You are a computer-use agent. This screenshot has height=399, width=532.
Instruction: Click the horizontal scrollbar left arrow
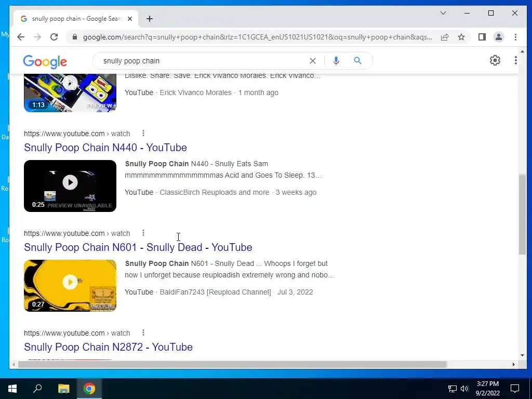click(x=14, y=364)
